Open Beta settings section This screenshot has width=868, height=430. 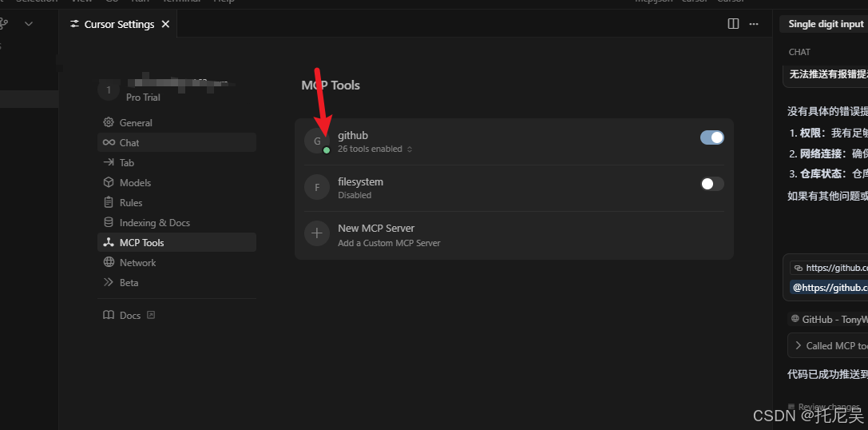point(176,282)
